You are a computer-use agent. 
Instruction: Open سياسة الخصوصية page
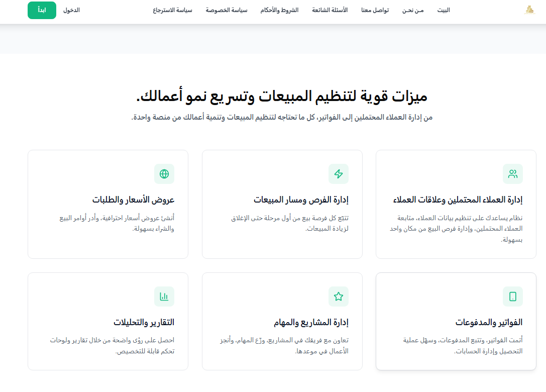(227, 10)
